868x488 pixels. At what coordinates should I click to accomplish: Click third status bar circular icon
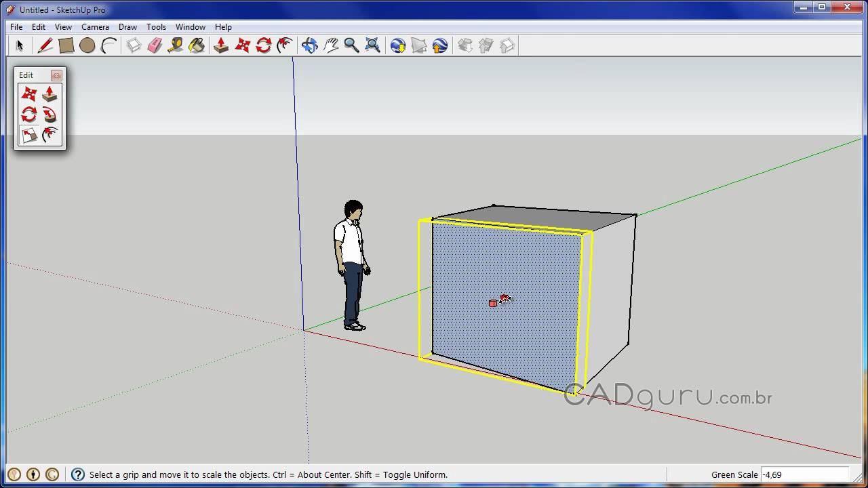click(52, 474)
